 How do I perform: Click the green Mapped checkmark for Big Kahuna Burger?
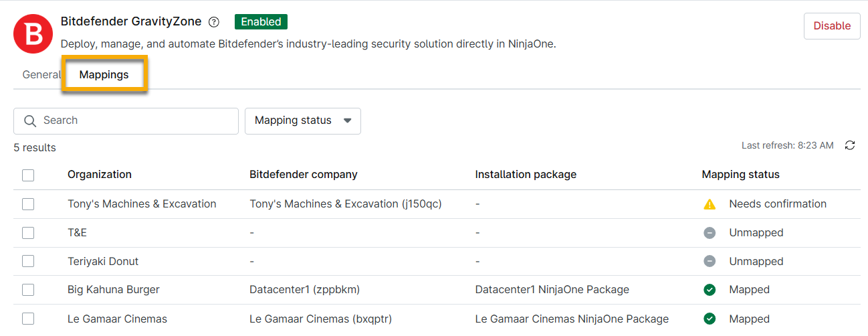point(710,290)
